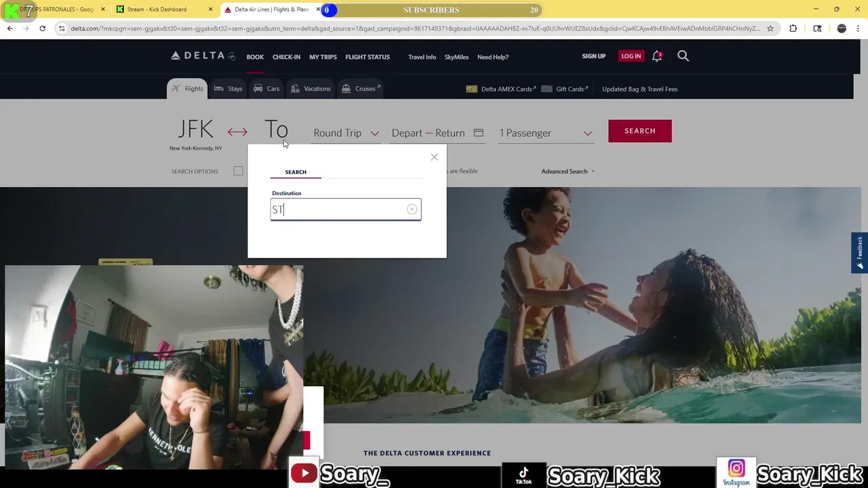This screenshot has height=488, width=868.
Task: Tick the checkbox beside SEARCH OPTIONS
Action: [x=238, y=171]
